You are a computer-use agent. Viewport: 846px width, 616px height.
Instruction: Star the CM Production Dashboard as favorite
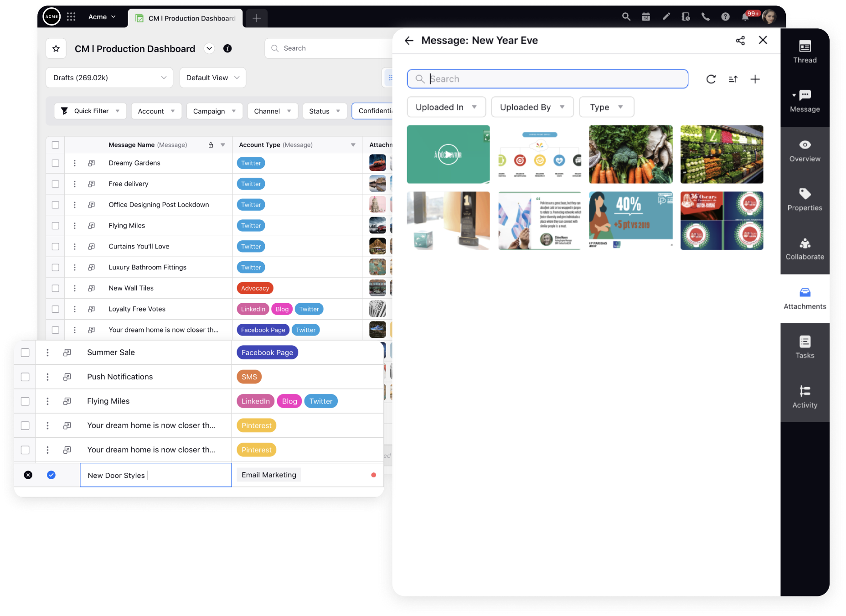(x=56, y=48)
